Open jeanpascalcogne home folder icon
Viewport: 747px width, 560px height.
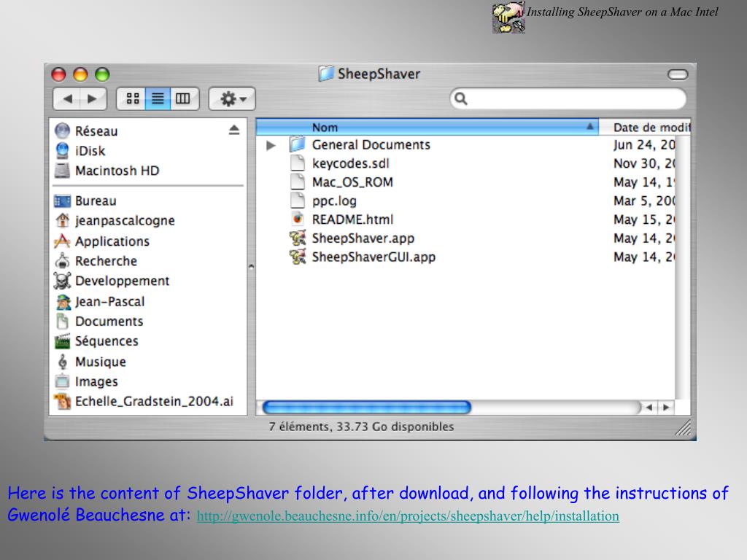click(x=62, y=220)
